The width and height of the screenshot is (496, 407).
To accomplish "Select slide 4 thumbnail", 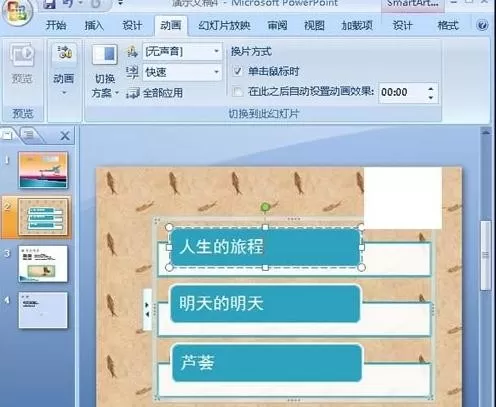I will coord(43,310).
